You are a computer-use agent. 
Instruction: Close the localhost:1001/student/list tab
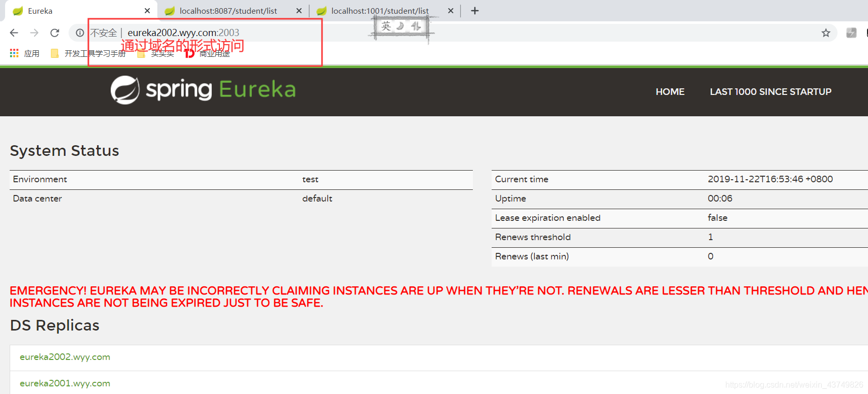[451, 11]
